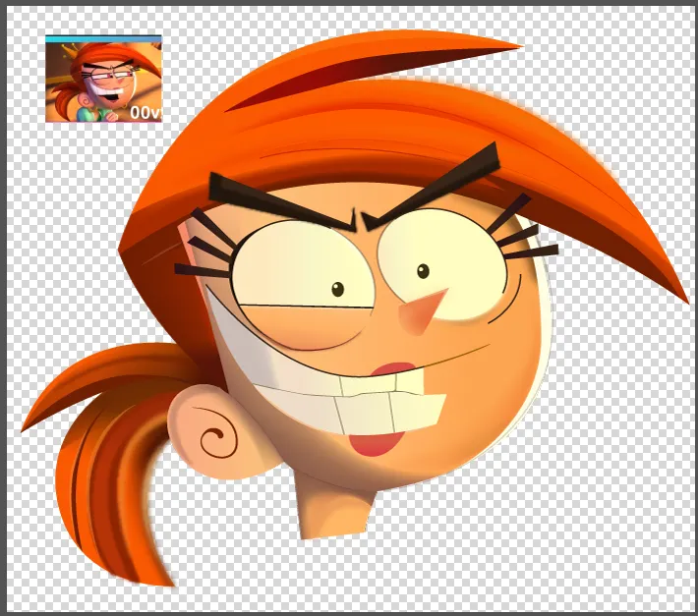Click the pink tongue in the mouth

[376, 443]
